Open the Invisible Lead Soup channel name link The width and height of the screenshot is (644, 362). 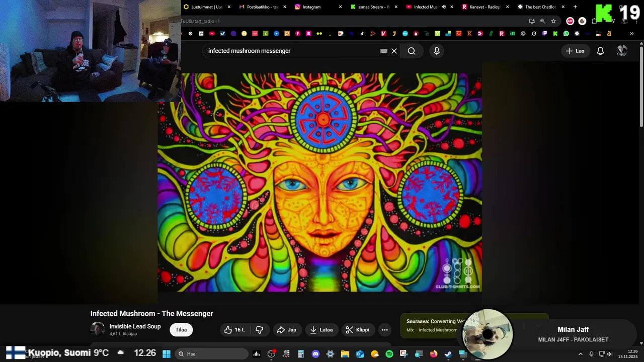135,326
